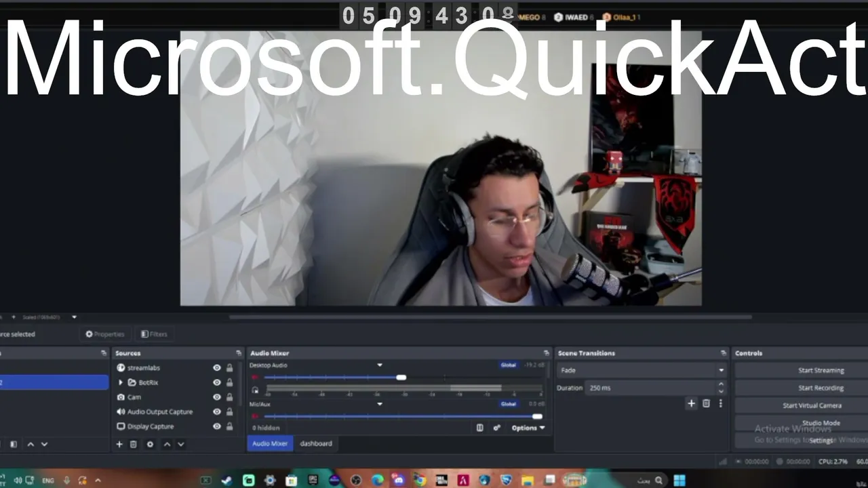Delete scene transition with trash icon
Image resolution: width=868 pixels, height=488 pixels.
pos(706,403)
